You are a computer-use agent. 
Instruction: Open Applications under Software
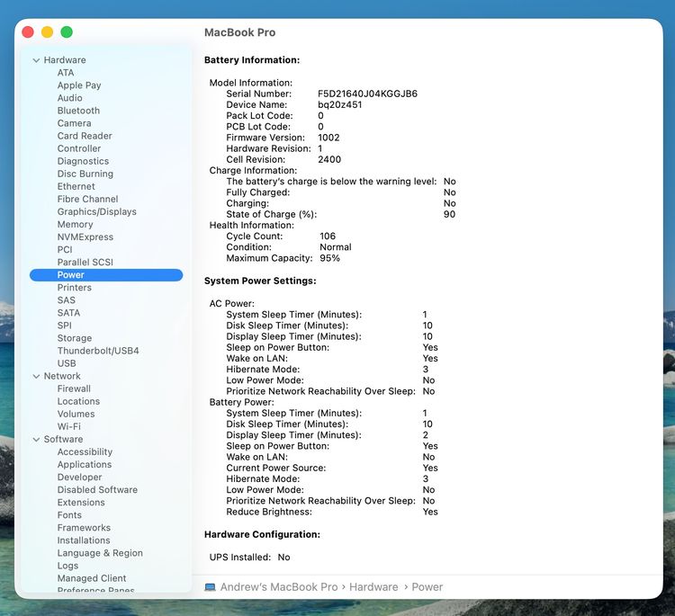pos(85,465)
